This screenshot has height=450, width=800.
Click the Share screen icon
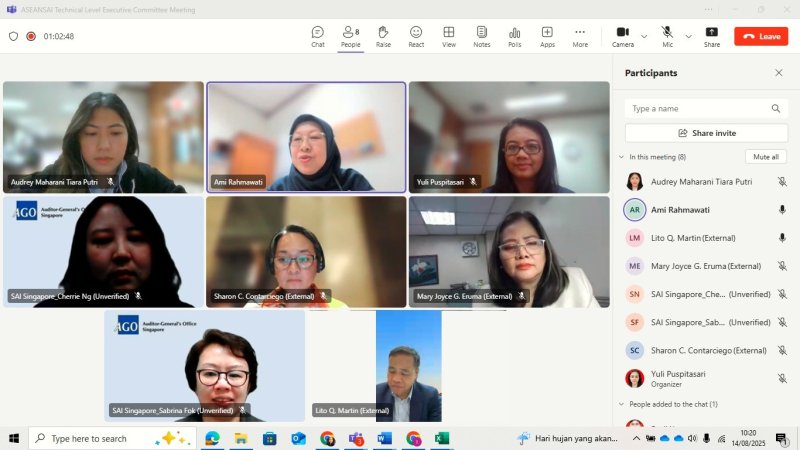pyautogui.click(x=711, y=36)
